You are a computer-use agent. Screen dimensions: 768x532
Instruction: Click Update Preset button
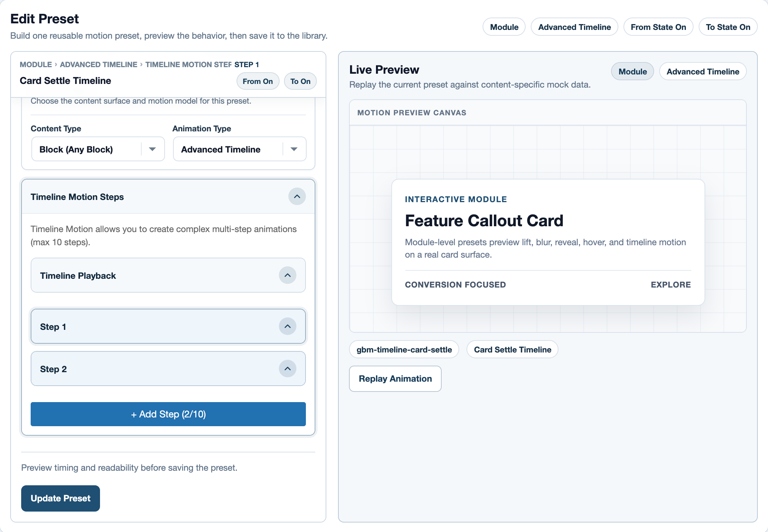point(61,498)
